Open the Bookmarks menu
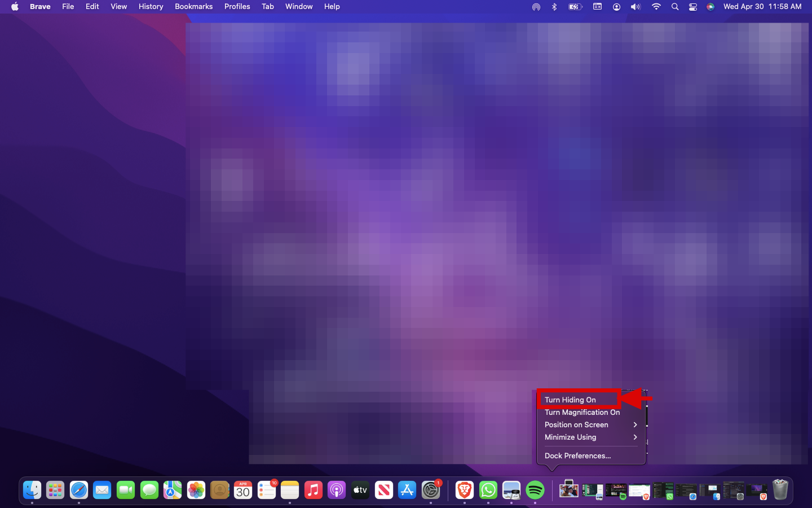 193,7
